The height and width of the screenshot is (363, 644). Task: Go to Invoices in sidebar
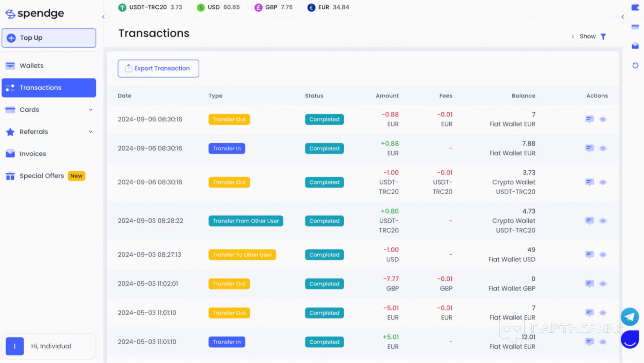[x=33, y=154]
